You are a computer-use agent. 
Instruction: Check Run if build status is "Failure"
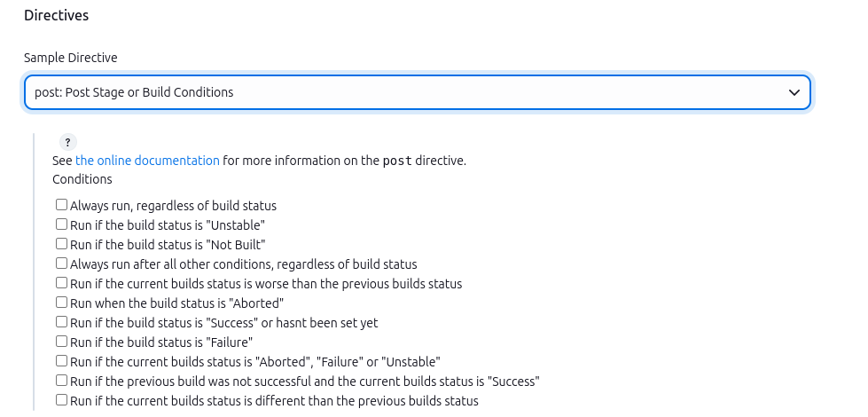(x=62, y=342)
